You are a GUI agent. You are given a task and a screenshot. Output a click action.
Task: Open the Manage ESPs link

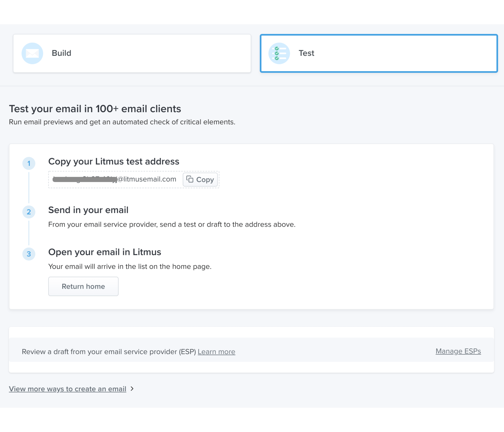click(458, 351)
